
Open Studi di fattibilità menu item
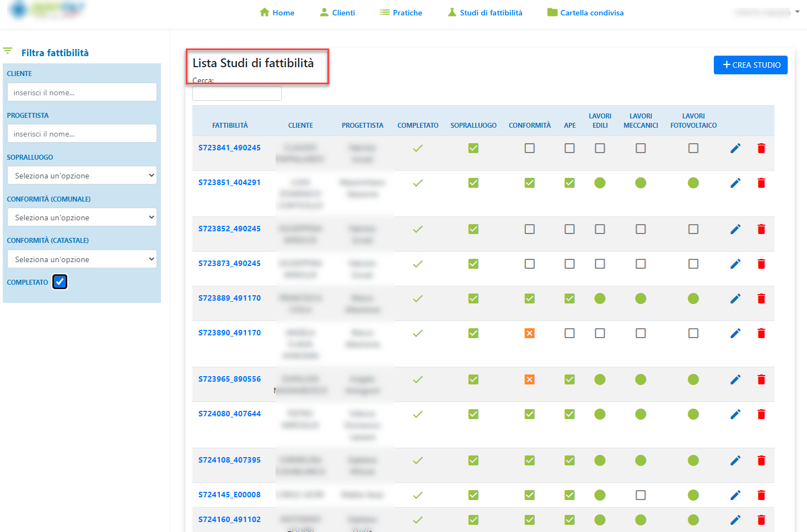pyautogui.click(x=485, y=13)
